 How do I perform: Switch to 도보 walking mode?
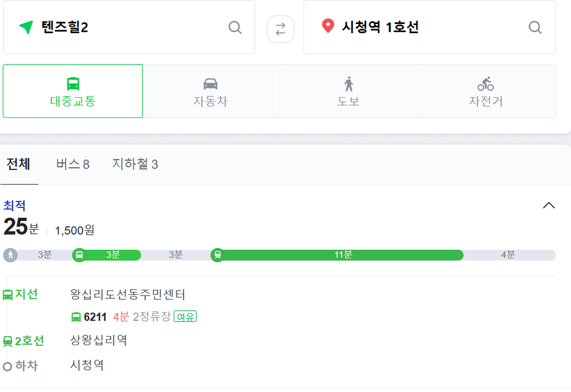coord(349,91)
